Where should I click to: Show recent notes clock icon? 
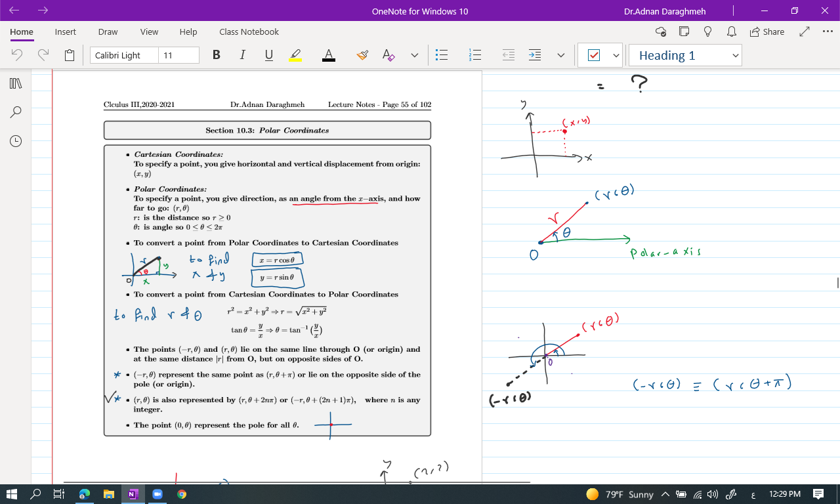(x=16, y=140)
